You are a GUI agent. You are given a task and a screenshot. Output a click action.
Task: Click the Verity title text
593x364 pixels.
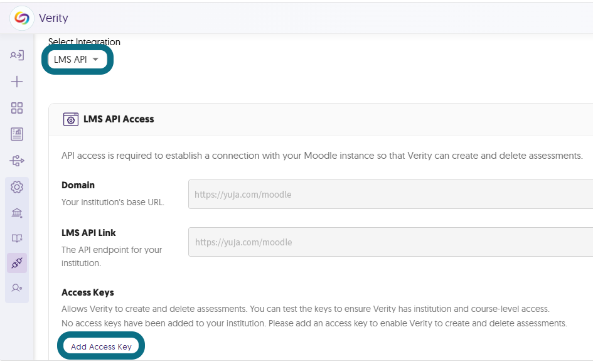(53, 18)
